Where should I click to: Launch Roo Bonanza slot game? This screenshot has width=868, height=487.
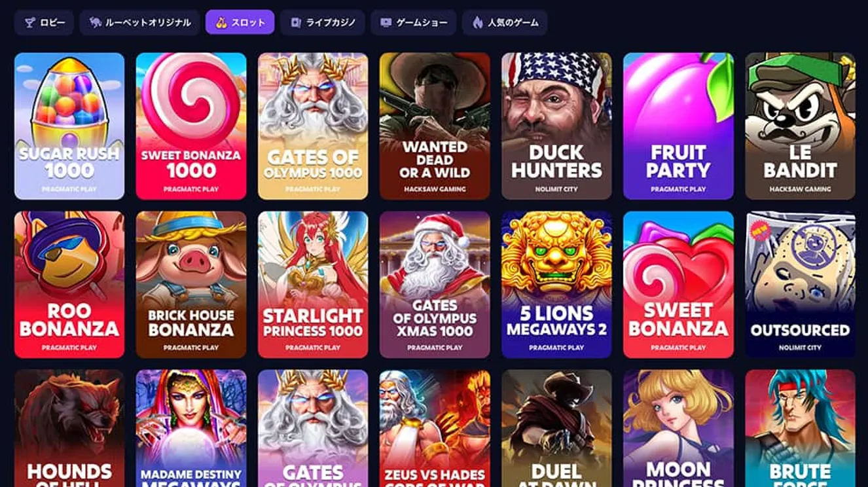(x=69, y=285)
